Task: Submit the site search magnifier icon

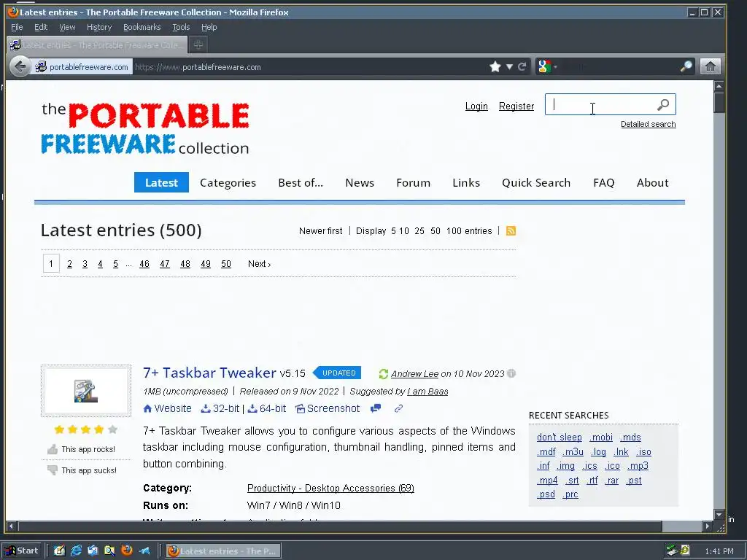Action: click(x=662, y=105)
